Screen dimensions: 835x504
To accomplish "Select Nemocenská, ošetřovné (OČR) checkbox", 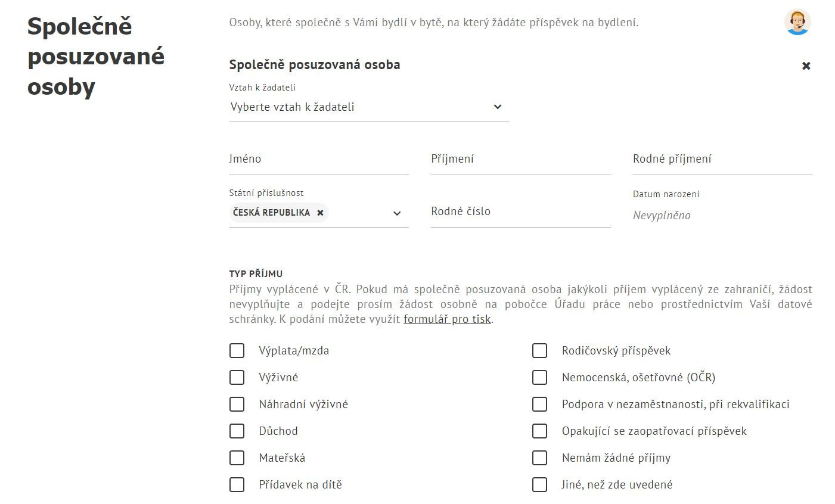I will coord(539,377).
